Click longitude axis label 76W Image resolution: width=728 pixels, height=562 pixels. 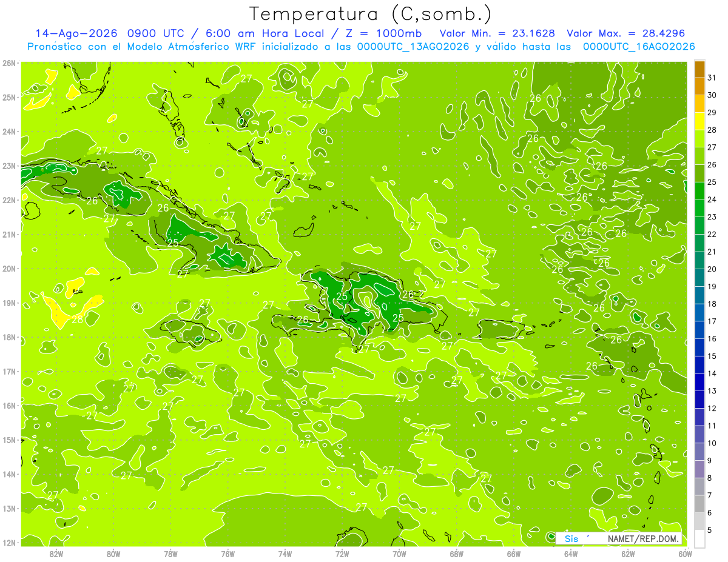click(x=227, y=554)
